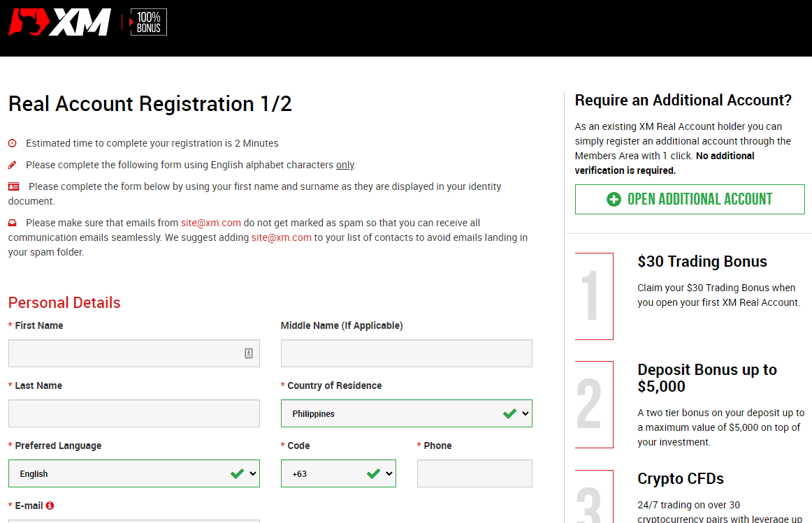Screen dimensions: 812x523
Task: Click the pencil icon beside English alphabet note
Action: [13, 165]
